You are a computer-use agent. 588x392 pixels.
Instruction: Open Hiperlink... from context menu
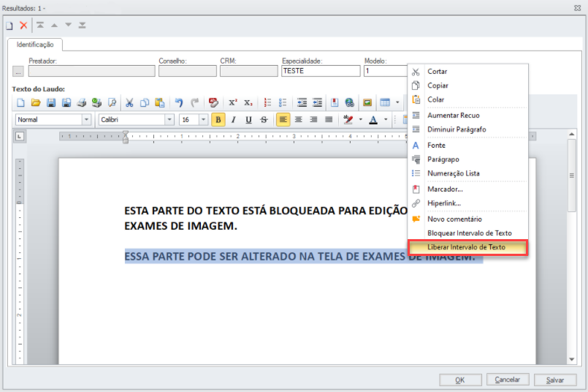[468, 203]
